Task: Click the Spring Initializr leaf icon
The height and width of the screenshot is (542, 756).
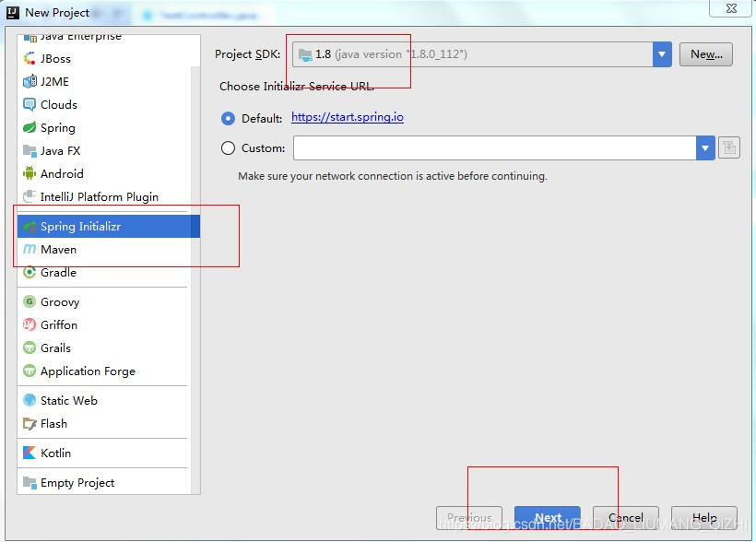Action: pyautogui.click(x=30, y=227)
